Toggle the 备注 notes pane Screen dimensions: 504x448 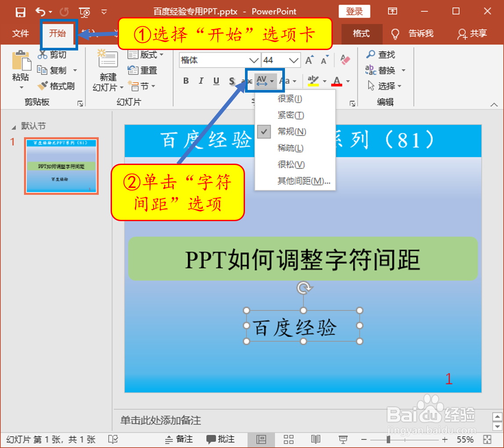point(179,439)
